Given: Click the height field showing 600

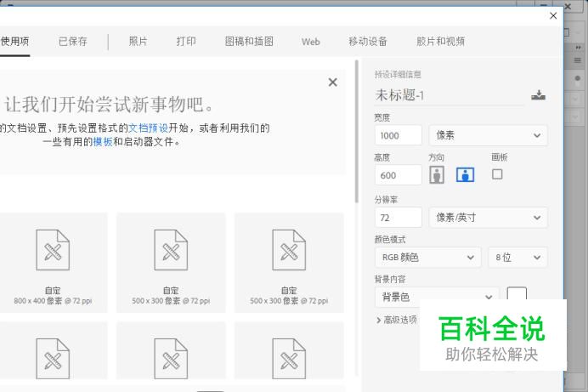Looking at the screenshot, I should 399,175.
